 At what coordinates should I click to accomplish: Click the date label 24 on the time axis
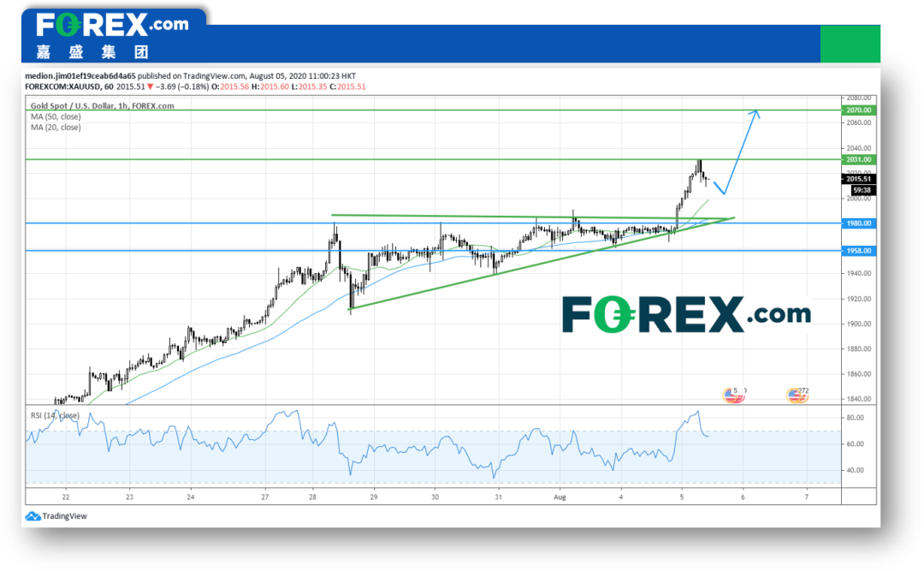coord(190,497)
